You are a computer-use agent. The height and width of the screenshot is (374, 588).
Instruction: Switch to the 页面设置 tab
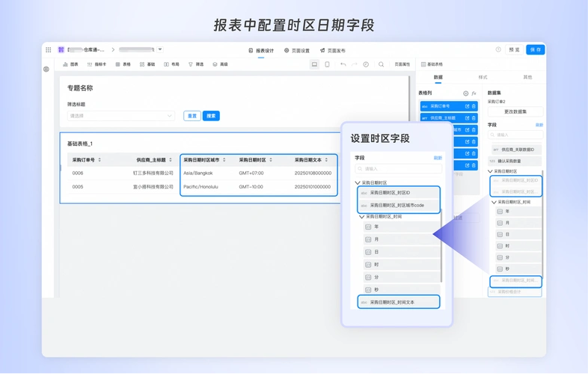pyautogui.click(x=297, y=50)
